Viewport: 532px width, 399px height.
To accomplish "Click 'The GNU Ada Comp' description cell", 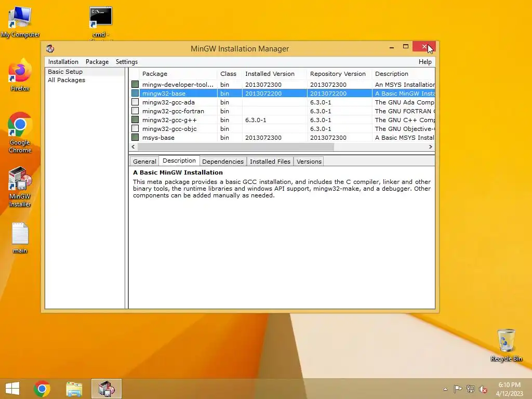I will (x=404, y=102).
